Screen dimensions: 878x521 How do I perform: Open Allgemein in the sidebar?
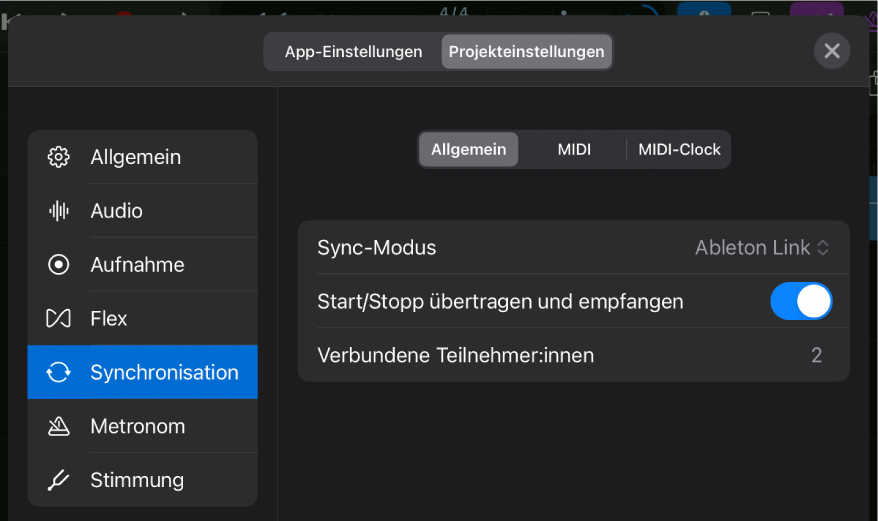coord(142,157)
